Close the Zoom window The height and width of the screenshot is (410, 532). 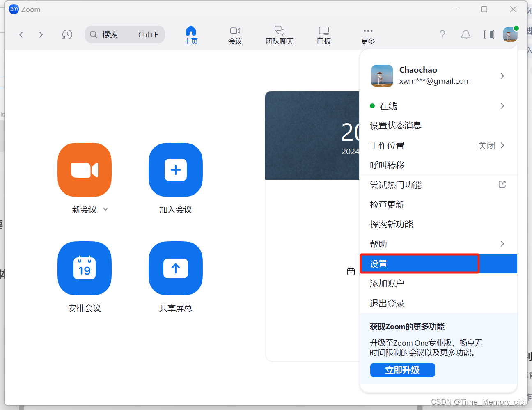(513, 9)
